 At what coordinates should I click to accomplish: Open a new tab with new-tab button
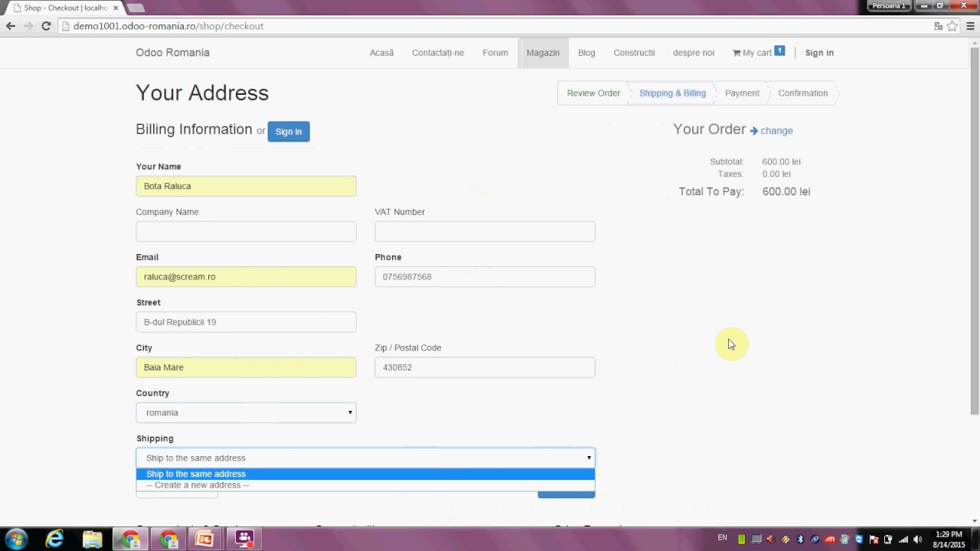pos(135,8)
